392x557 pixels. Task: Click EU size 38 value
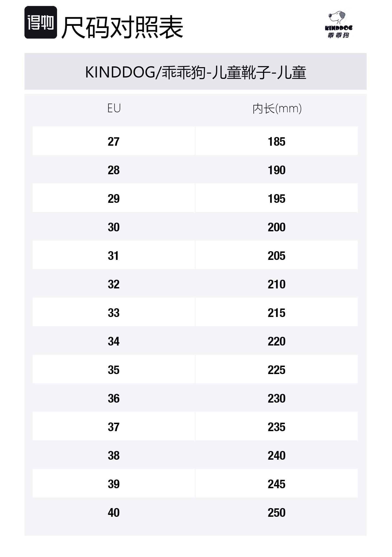[x=114, y=455]
